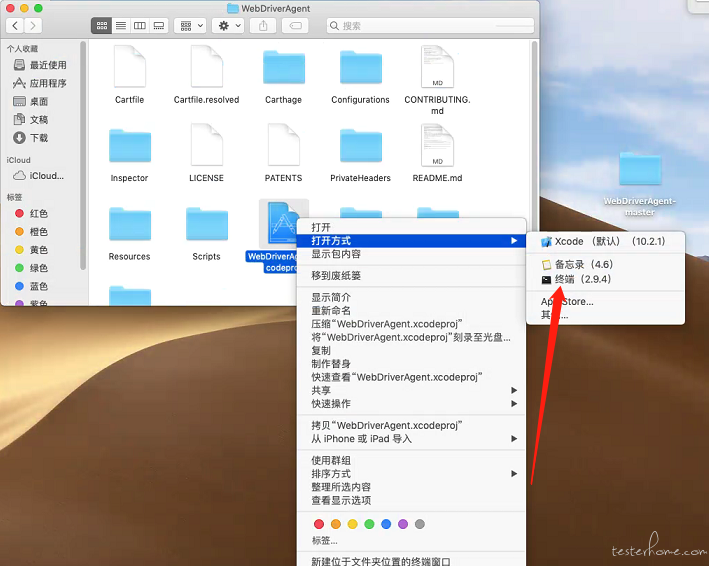Open iCloud Drive in the sidebar
Viewport: 709px width, 566px height.
[x=39, y=175]
